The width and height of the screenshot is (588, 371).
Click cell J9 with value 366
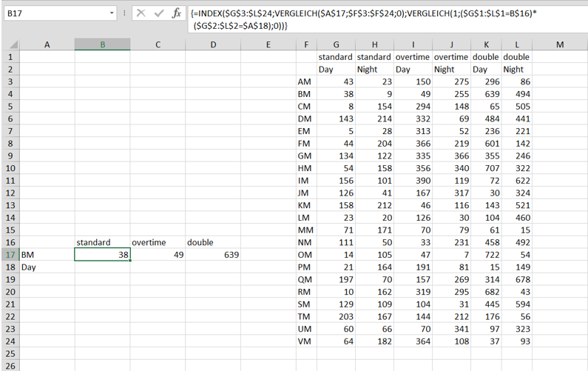(x=451, y=156)
